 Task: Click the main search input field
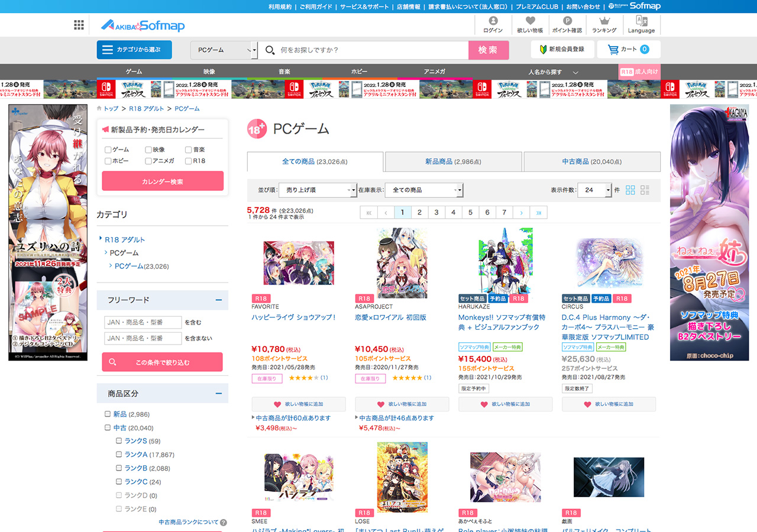373,50
